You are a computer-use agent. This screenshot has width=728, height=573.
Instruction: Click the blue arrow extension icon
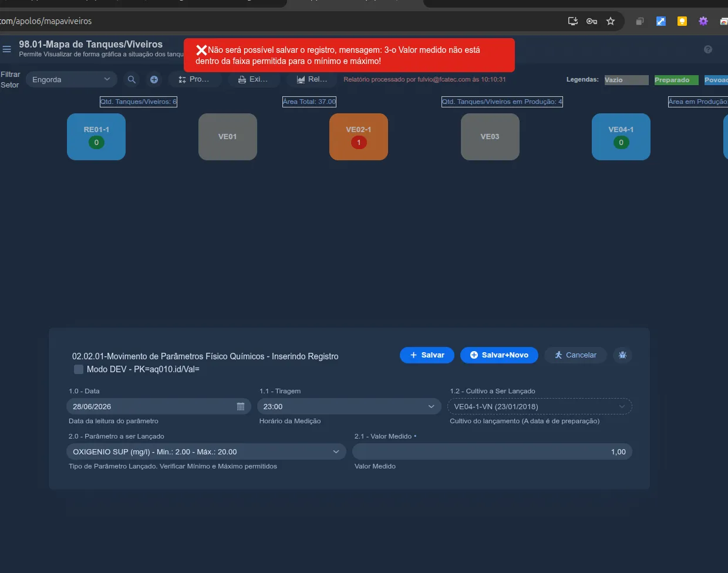pos(660,21)
